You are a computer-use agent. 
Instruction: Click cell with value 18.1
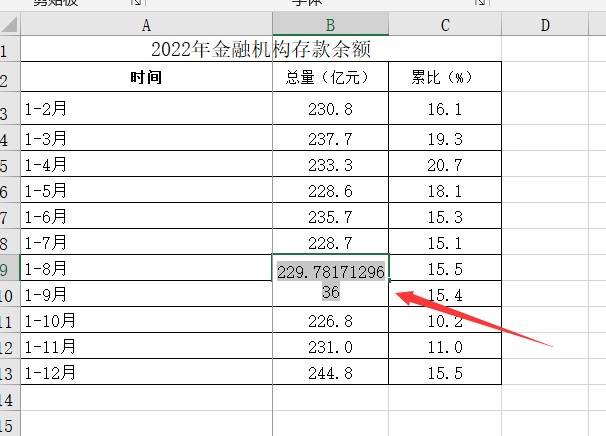(445, 190)
